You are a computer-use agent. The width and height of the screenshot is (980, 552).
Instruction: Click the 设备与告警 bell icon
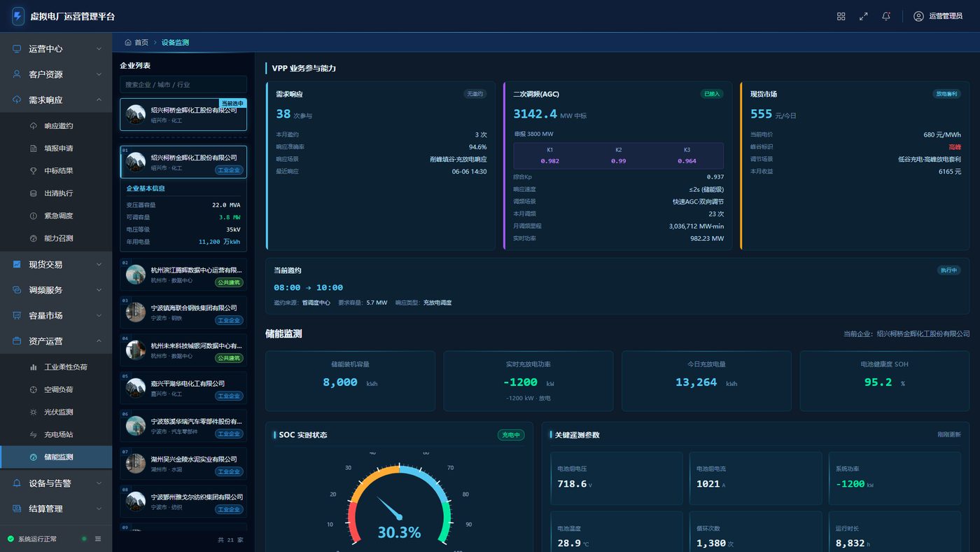point(17,483)
